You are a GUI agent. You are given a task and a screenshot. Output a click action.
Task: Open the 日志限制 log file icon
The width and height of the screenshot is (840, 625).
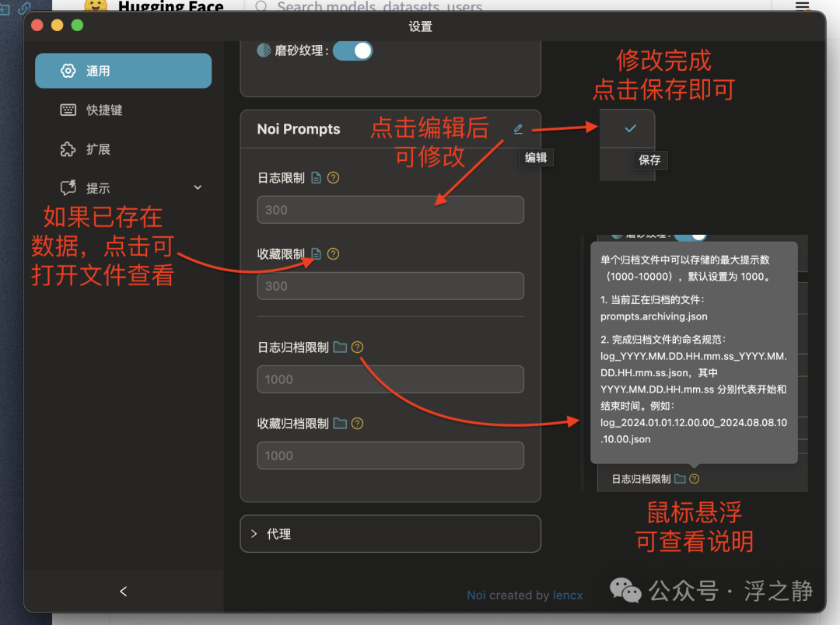(x=316, y=178)
